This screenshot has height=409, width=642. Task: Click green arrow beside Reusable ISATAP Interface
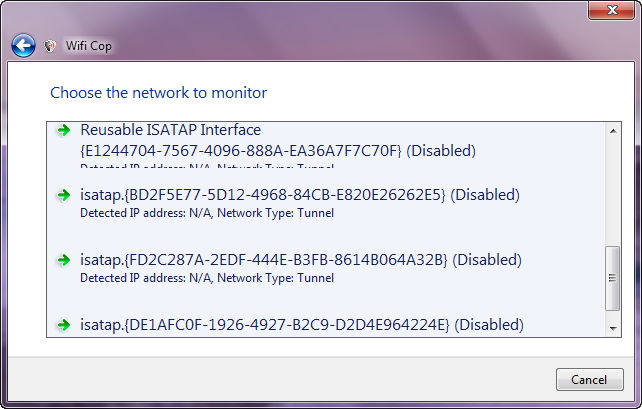63,130
